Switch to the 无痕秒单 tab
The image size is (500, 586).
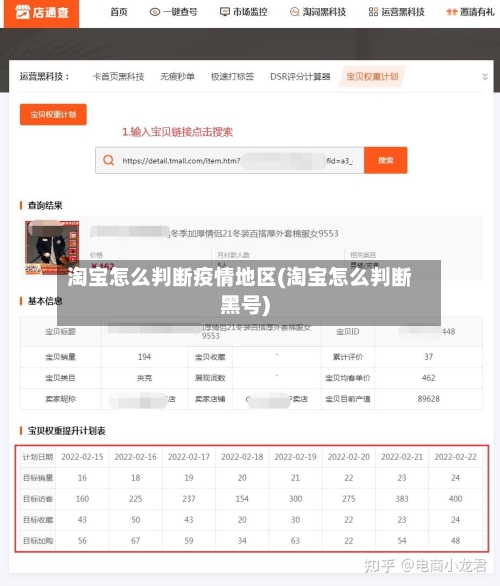[178, 77]
